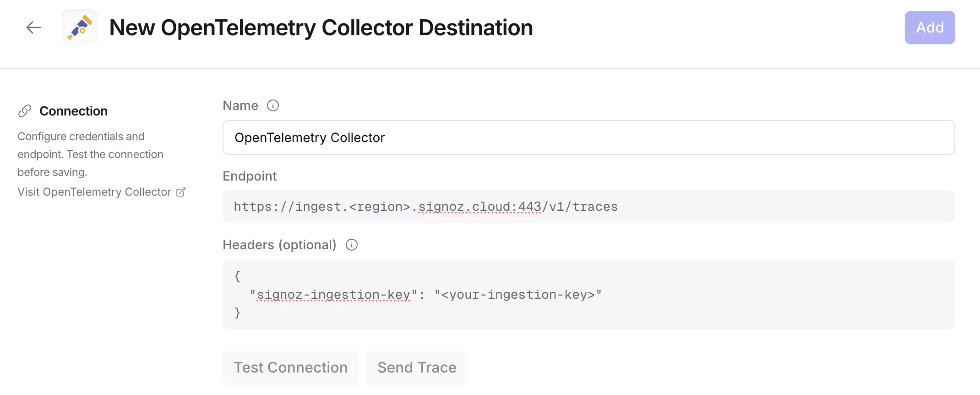Click the closing brace in Headers editor
This screenshot has width=980, height=395.
pos(237,313)
